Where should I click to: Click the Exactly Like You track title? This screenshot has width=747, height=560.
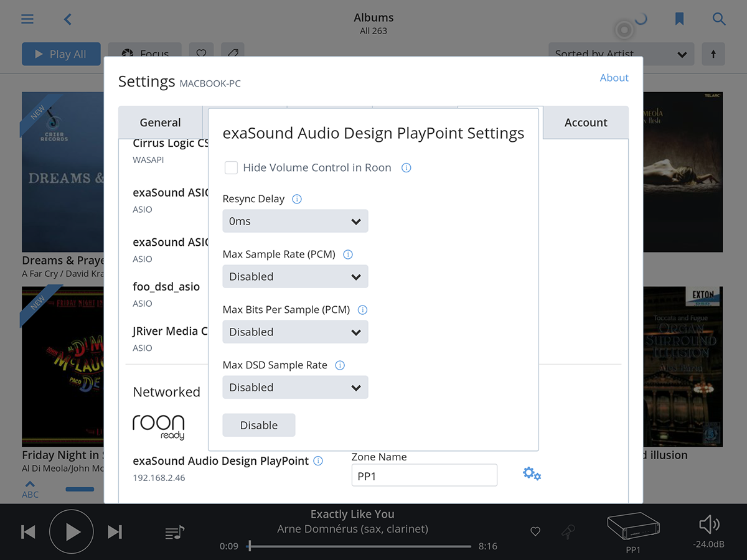click(352, 514)
